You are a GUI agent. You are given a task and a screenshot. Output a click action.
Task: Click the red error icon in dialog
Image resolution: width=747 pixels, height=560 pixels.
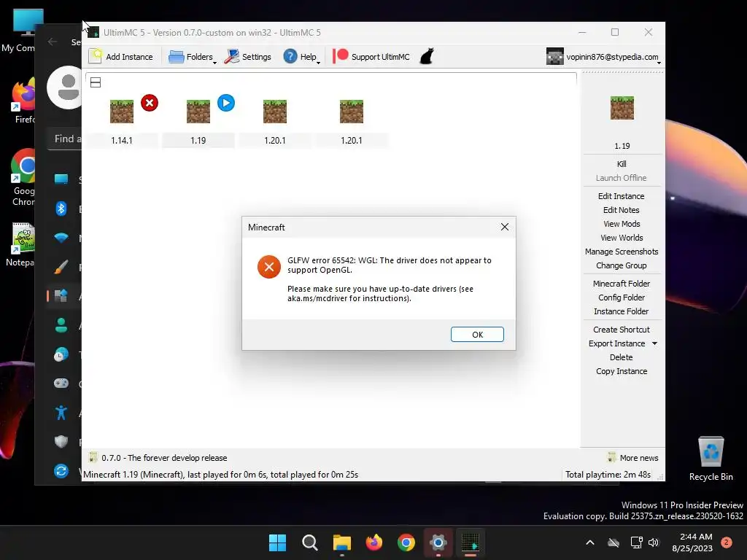tap(269, 267)
